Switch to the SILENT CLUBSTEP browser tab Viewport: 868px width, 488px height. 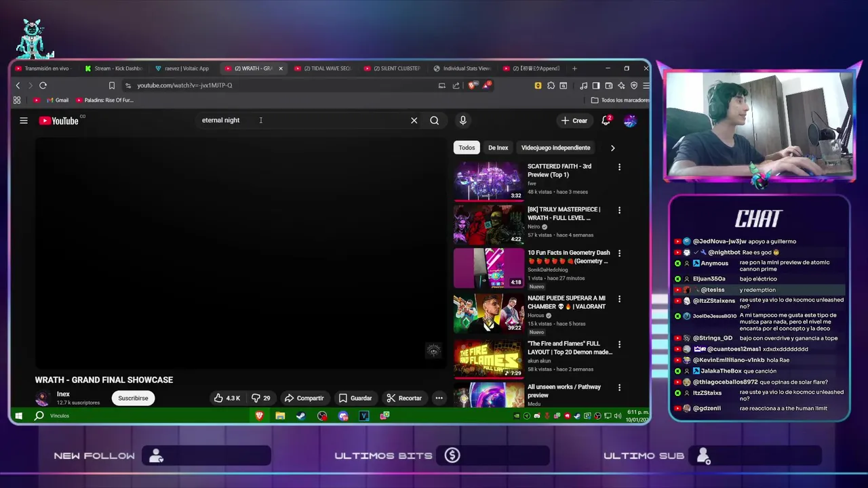[x=392, y=68]
